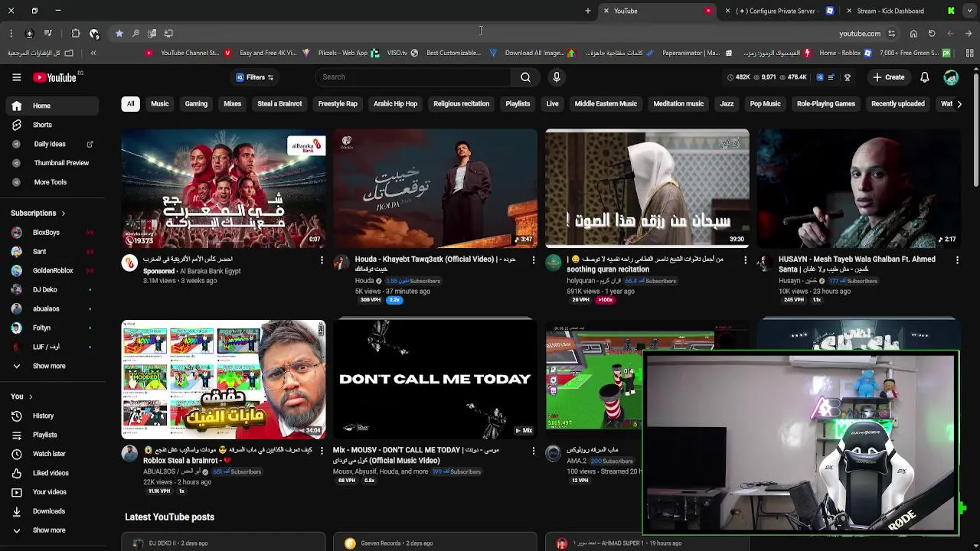Open the VISO.tv bookmark
The image size is (980, 551).
(402, 53)
